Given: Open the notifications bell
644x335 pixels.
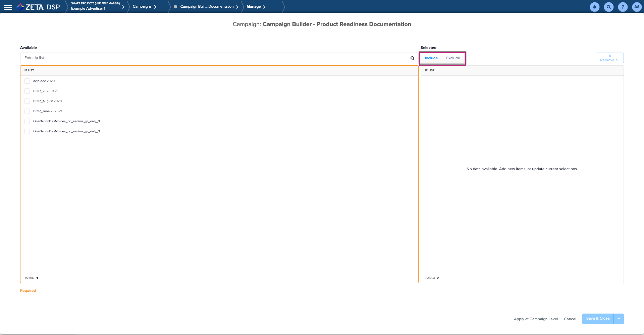Looking at the screenshot, I should (x=594, y=7).
